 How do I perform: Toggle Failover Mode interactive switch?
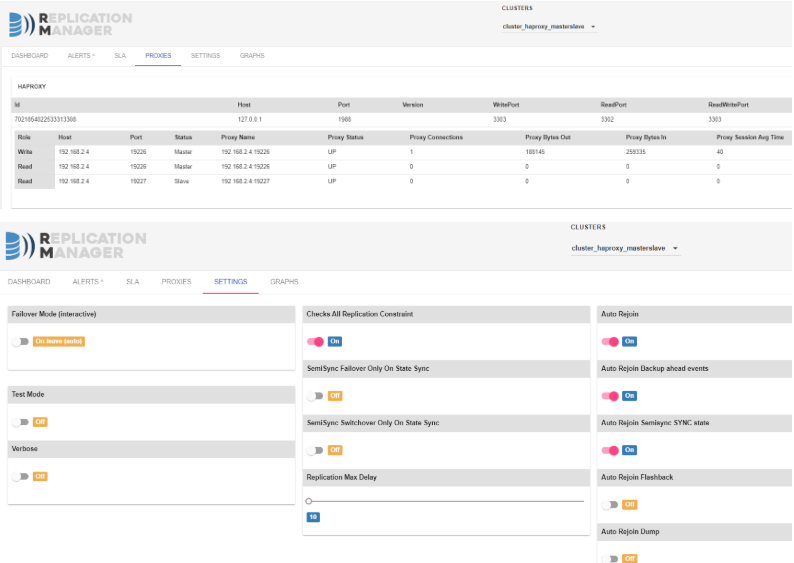pyautogui.click(x=21, y=341)
